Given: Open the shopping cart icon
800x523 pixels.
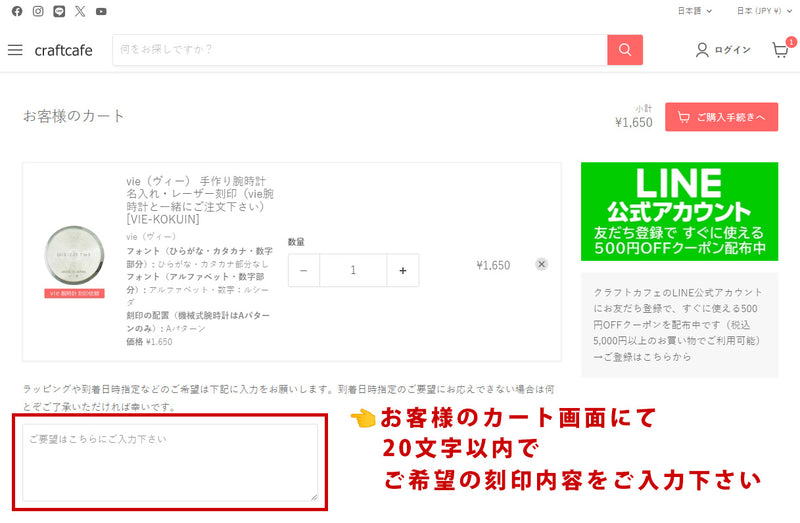Looking at the screenshot, I should (780, 50).
